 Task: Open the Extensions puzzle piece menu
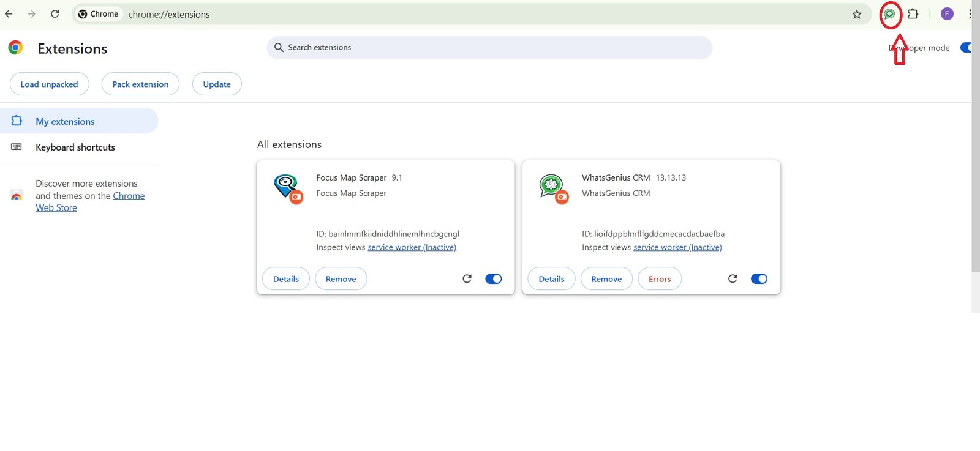click(913, 14)
